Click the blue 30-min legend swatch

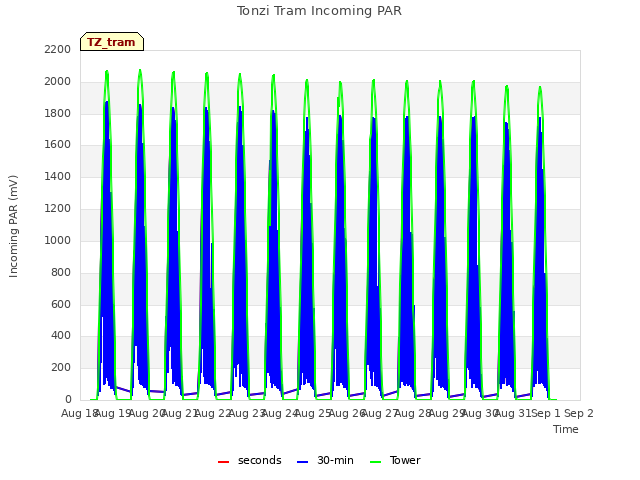[302, 462]
